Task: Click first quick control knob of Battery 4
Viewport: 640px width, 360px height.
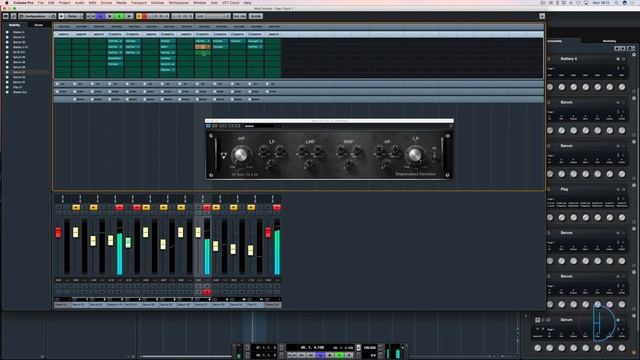Action: pyautogui.click(x=550, y=87)
